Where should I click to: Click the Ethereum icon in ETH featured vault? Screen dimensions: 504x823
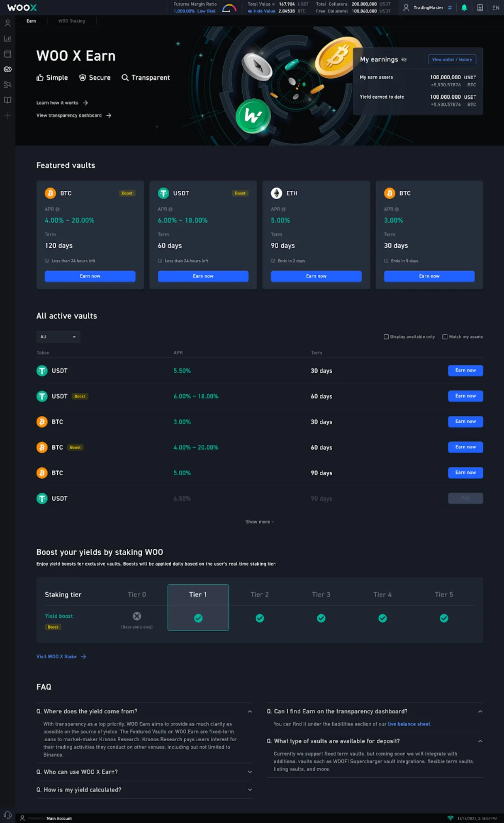[277, 193]
